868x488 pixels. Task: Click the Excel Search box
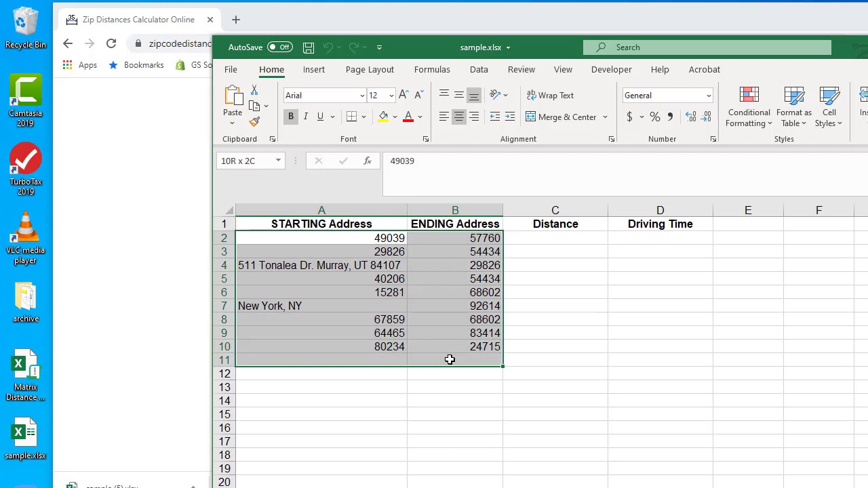(x=707, y=47)
